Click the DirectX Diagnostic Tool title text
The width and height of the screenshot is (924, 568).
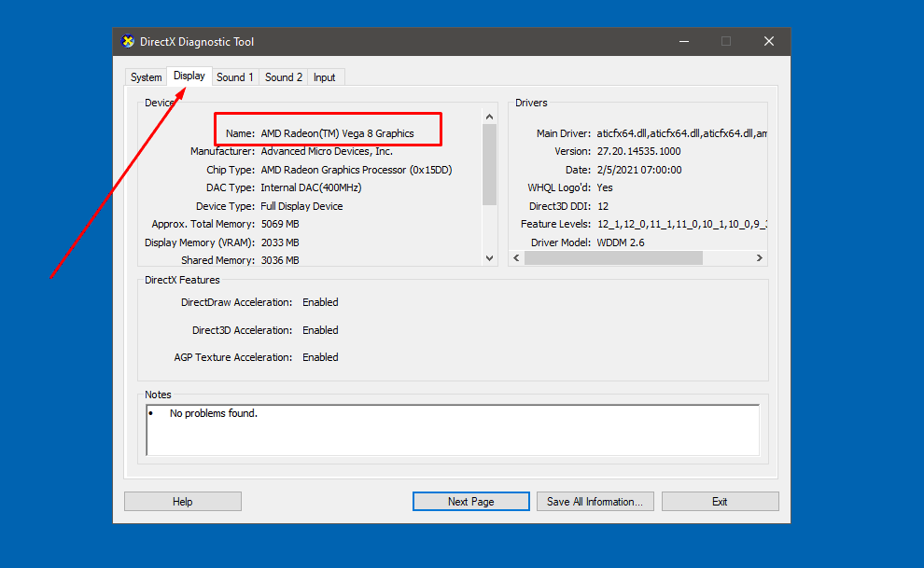(x=197, y=42)
